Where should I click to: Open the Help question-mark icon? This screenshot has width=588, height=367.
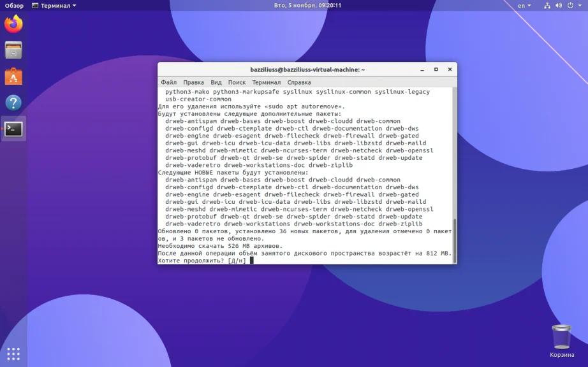13,103
